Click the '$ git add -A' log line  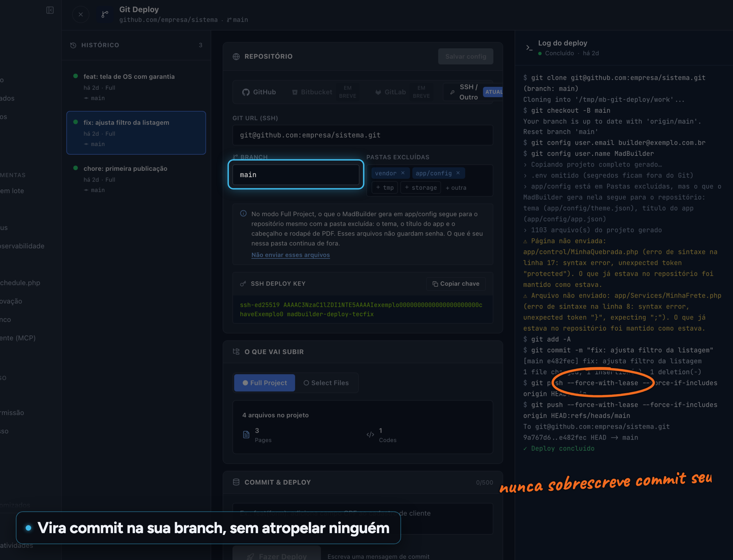click(x=547, y=339)
